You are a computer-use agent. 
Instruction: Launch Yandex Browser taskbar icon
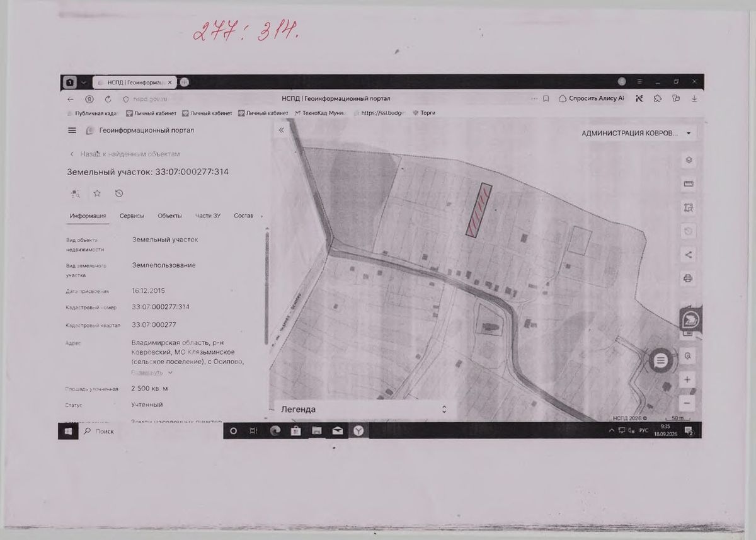(x=358, y=431)
